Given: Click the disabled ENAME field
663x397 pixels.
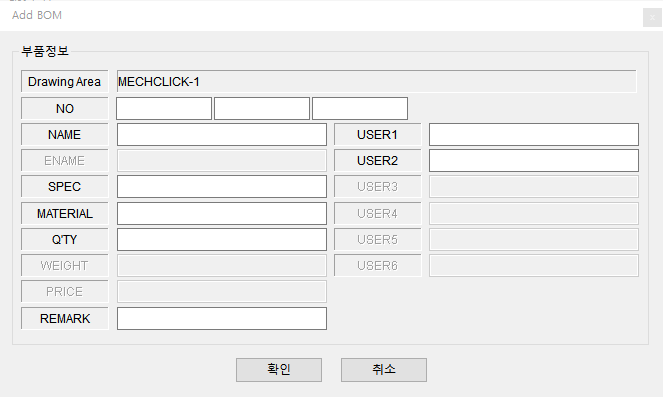Looking at the screenshot, I should [x=222, y=161].
